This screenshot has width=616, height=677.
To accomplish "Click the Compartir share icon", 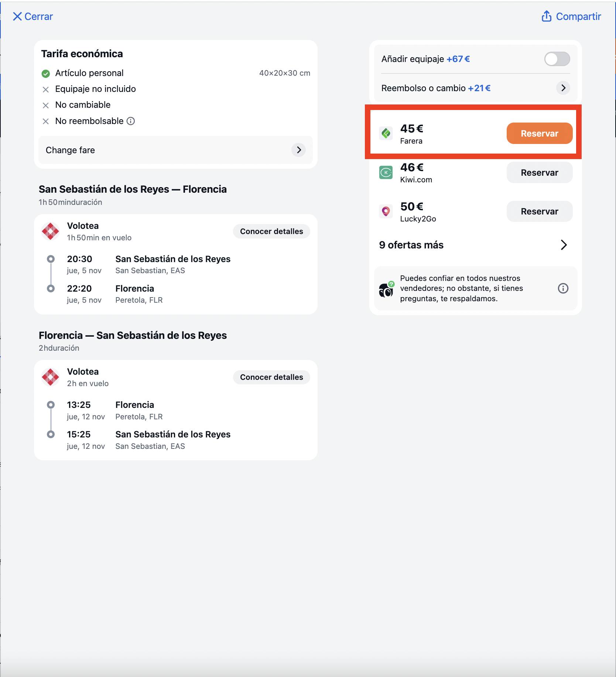I will click(547, 16).
